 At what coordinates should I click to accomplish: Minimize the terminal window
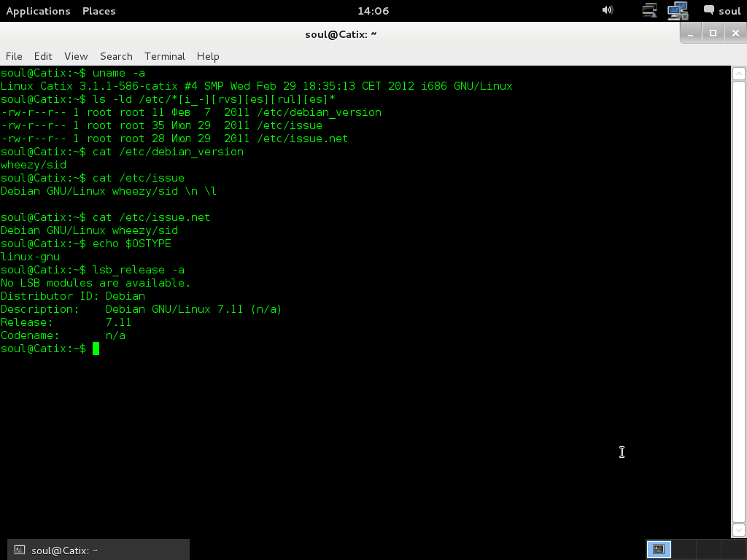tap(690, 34)
